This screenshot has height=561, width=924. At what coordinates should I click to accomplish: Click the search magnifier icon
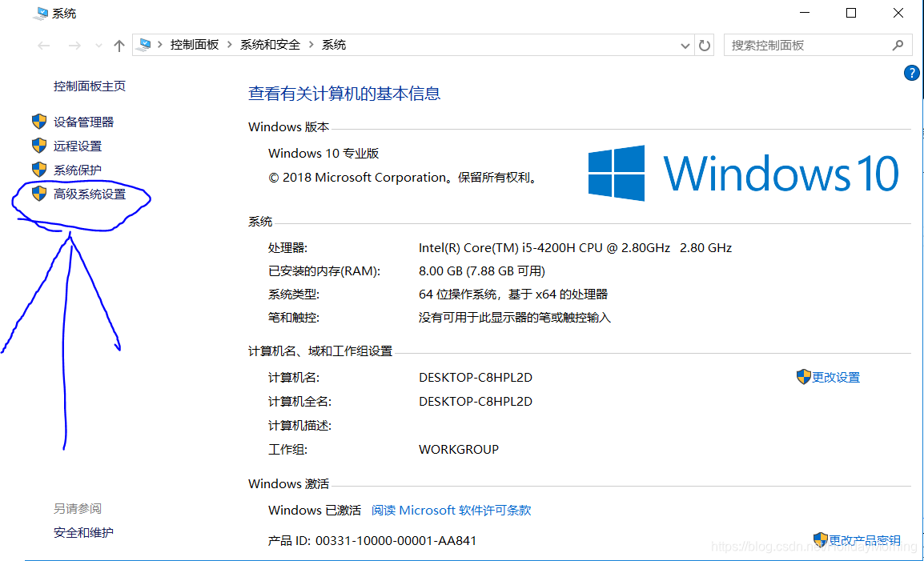tap(898, 45)
